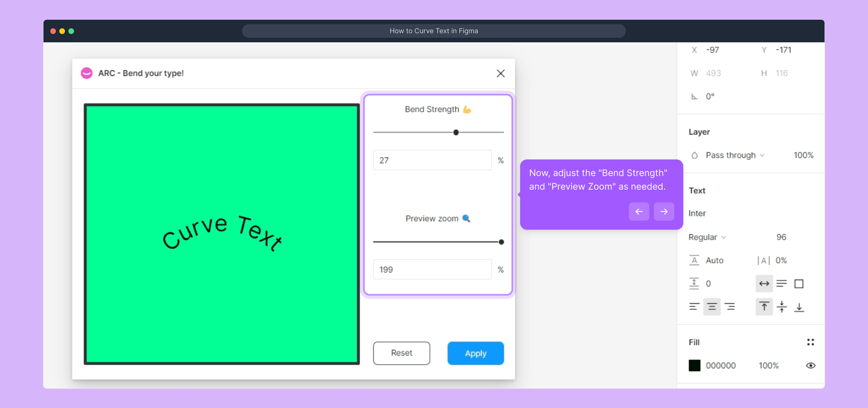Click auto height resize icon
Image resolution: width=868 pixels, height=408 pixels.
pyautogui.click(x=782, y=284)
